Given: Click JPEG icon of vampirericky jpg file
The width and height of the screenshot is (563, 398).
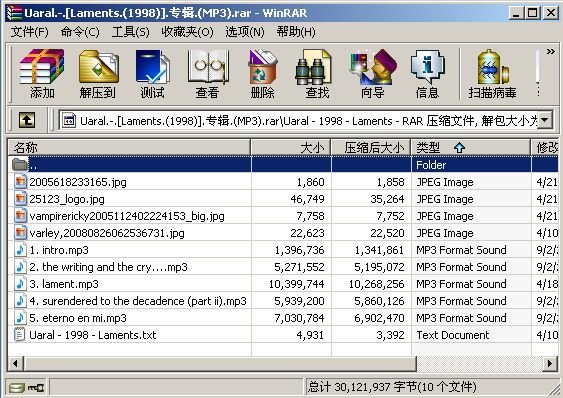Looking at the screenshot, I should click(20, 216).
